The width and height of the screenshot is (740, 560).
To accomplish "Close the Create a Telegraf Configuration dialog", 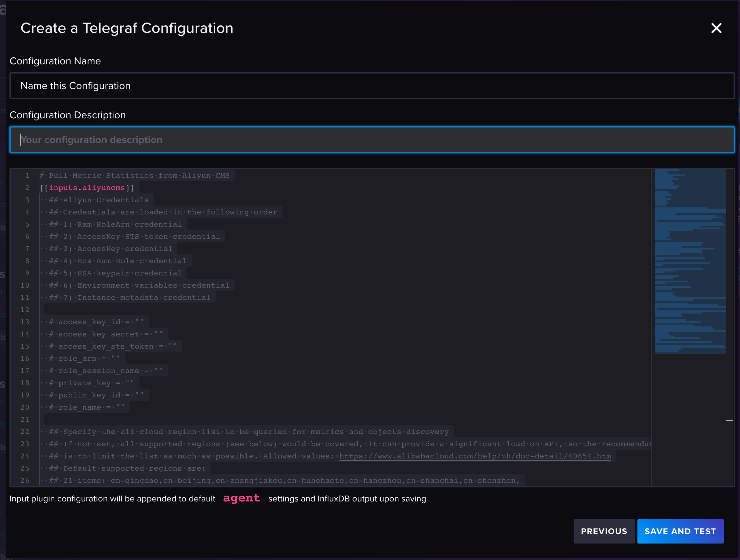I will click(x=716, y=28).
